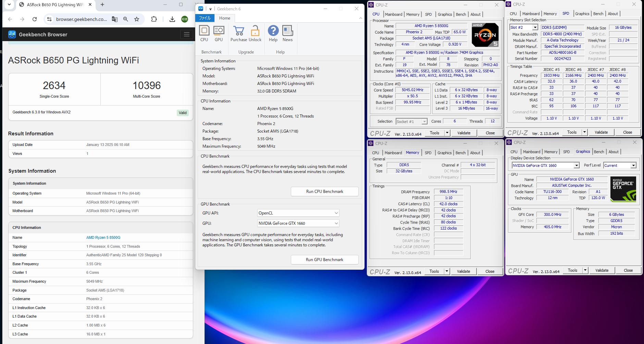Open the Help icon in Geekbench ribbon
The image size is (644, 344).
273,34
